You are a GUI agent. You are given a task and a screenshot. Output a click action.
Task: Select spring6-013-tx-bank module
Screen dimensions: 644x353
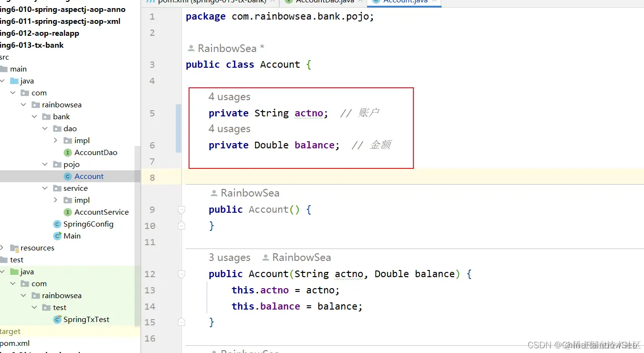pyautogui.click(x=32, y=45)
